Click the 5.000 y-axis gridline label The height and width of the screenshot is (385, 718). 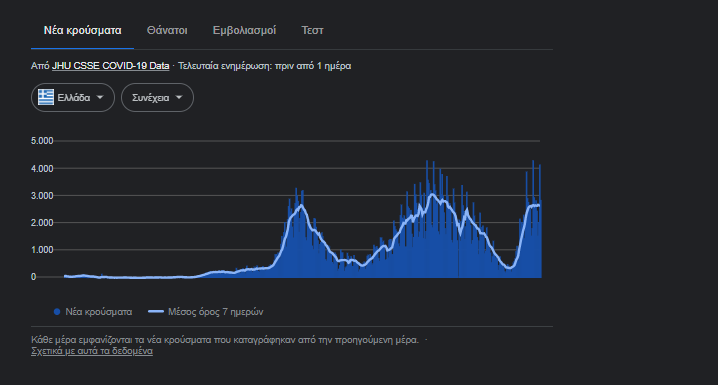point(42,141)
